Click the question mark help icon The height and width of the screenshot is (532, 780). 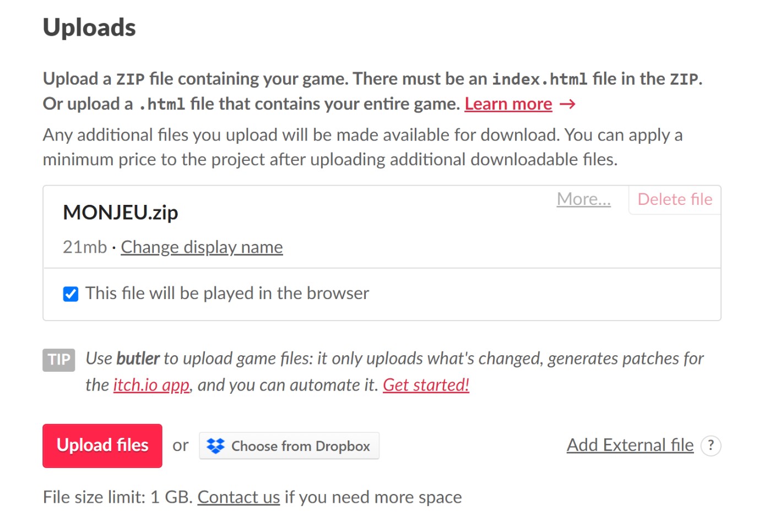point(711,446)
